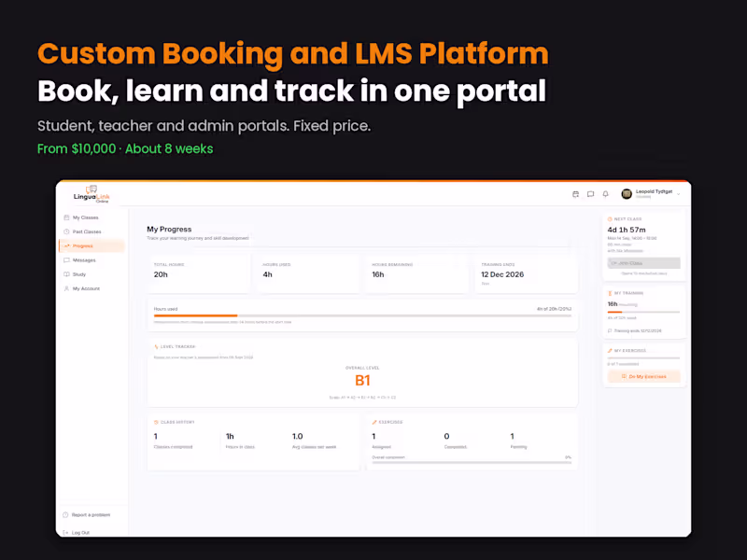Open My Account in the sidebar
Viewport: 747px width, 560px height.
(92, 288)
